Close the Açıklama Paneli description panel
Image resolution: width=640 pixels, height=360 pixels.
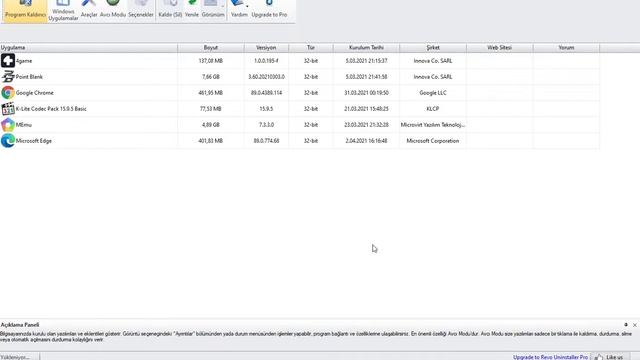coord(635,325)
